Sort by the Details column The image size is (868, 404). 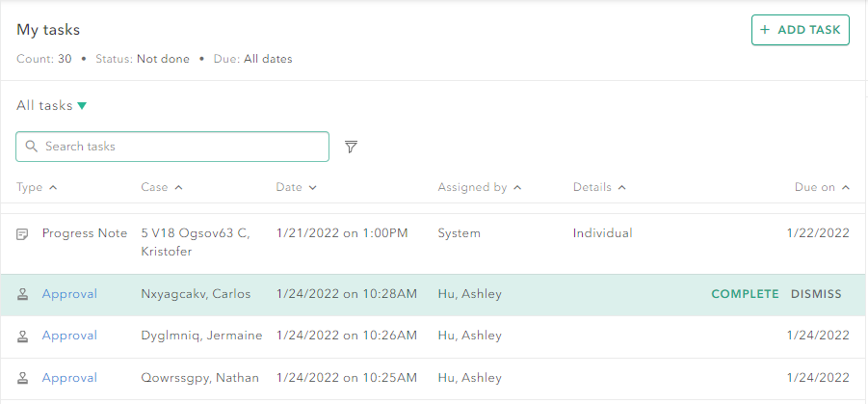click(599, 187)
